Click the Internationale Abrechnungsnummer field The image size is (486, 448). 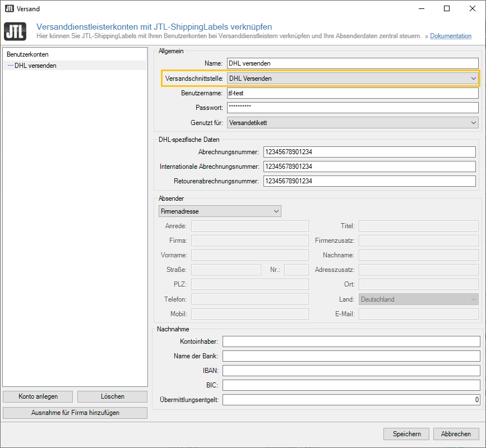coord(369,167)
